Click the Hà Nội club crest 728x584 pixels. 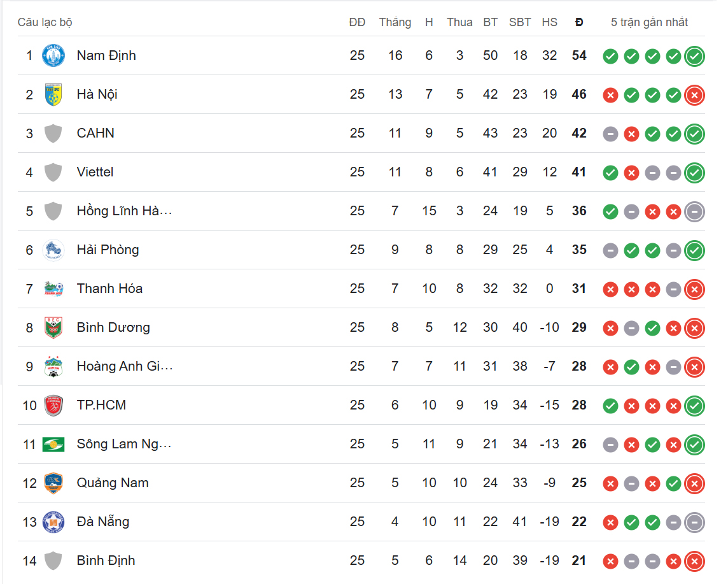pyautogui.click(x=53, y=95)
